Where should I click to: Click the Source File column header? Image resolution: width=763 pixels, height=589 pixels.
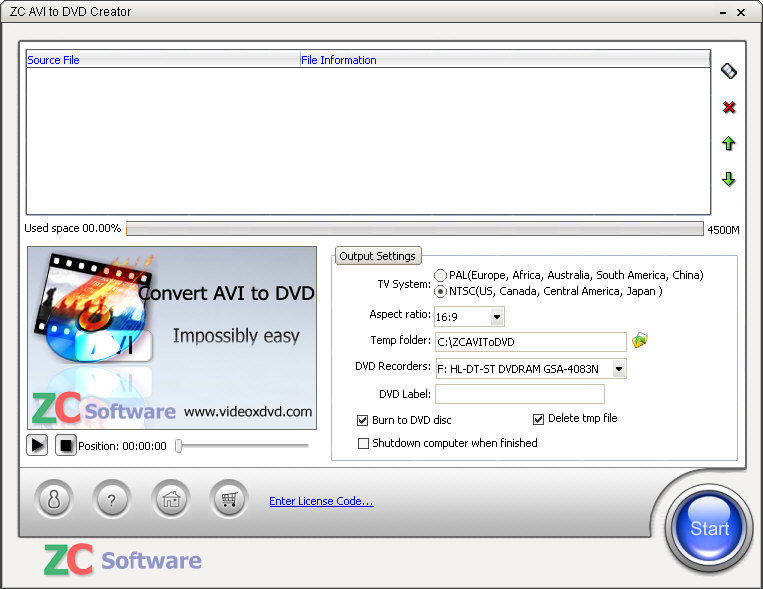pyautogui.click(x=163, y=60)
